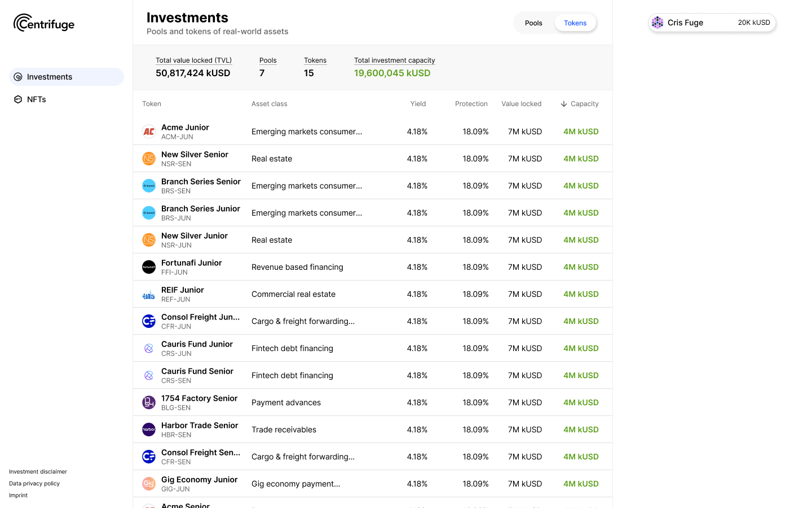The image size is (812, 508).
Task: Click the Centrifuge logo
Action: coord(44,23)
